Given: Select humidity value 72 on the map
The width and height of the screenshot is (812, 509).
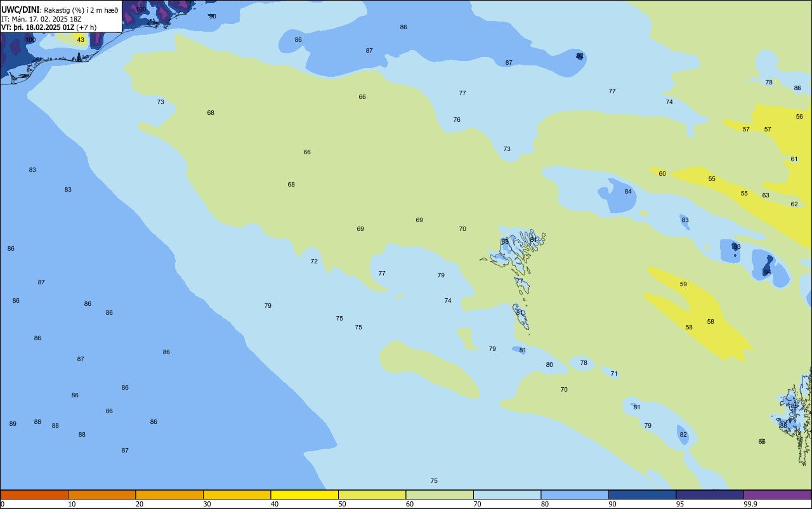Looking at the screenshot, I should point(314,261).
